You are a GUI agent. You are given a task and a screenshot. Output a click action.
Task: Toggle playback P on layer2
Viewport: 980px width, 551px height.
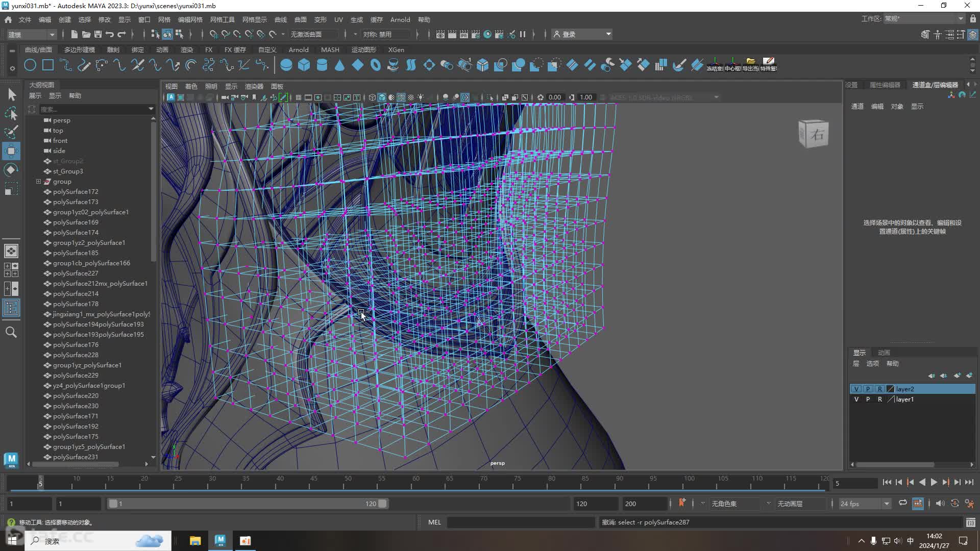868,389
